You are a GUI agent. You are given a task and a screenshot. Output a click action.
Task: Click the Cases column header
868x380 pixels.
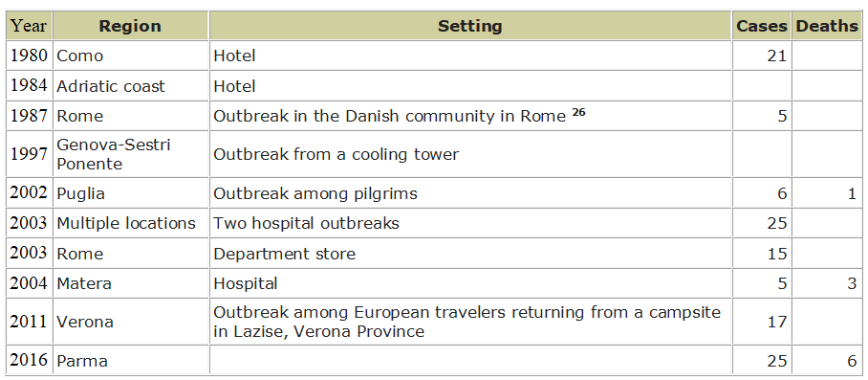click(x=761, y=26)
